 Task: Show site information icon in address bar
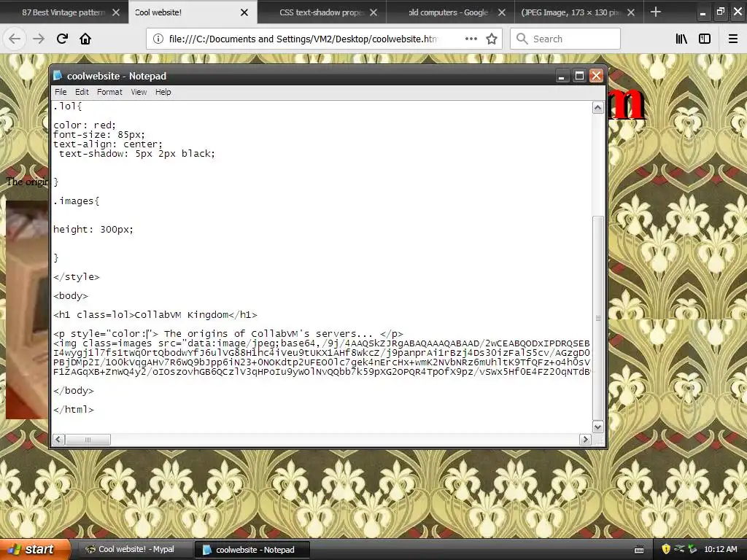(158, 39)
